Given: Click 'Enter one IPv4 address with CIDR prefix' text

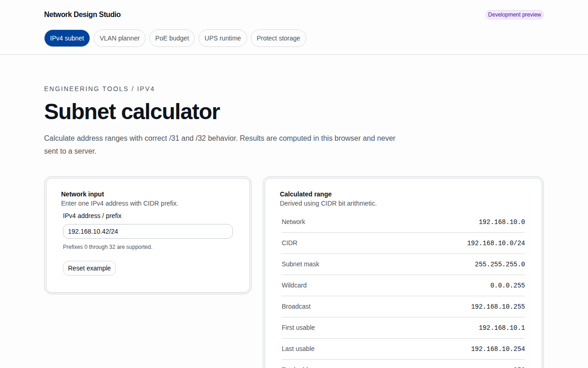Looking at the screenshot, I should [x=119, y=203].
